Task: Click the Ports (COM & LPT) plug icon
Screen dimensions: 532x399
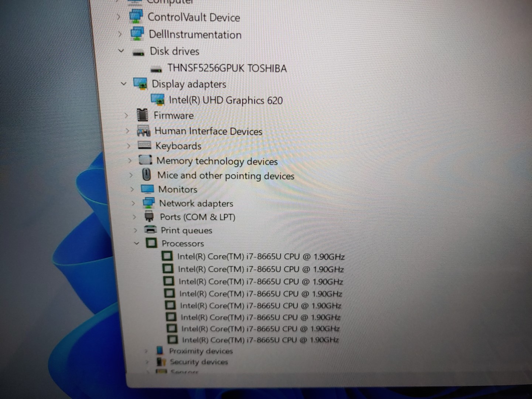Action: (149, 216)
